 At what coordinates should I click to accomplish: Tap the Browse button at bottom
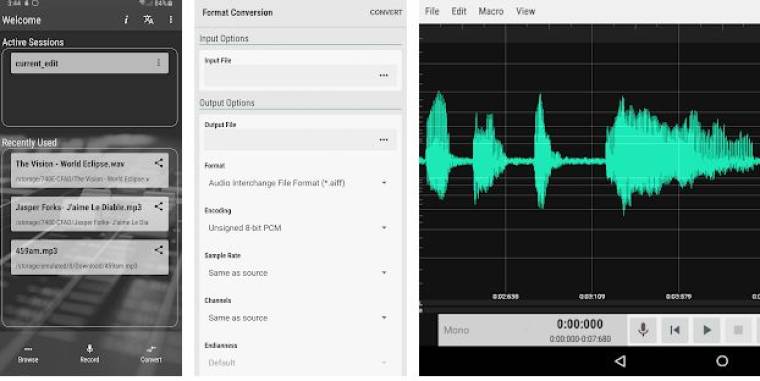point(28,355)
